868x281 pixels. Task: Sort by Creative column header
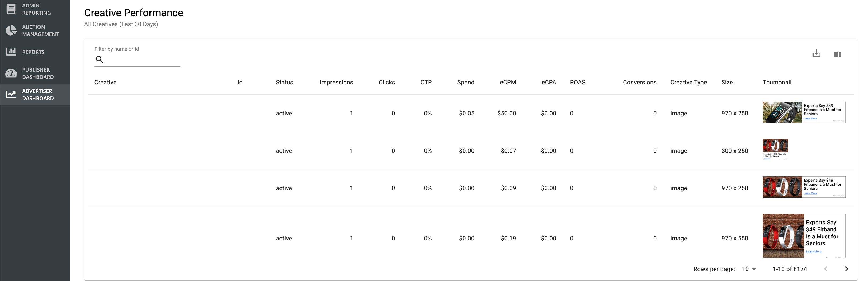(105, 82)
